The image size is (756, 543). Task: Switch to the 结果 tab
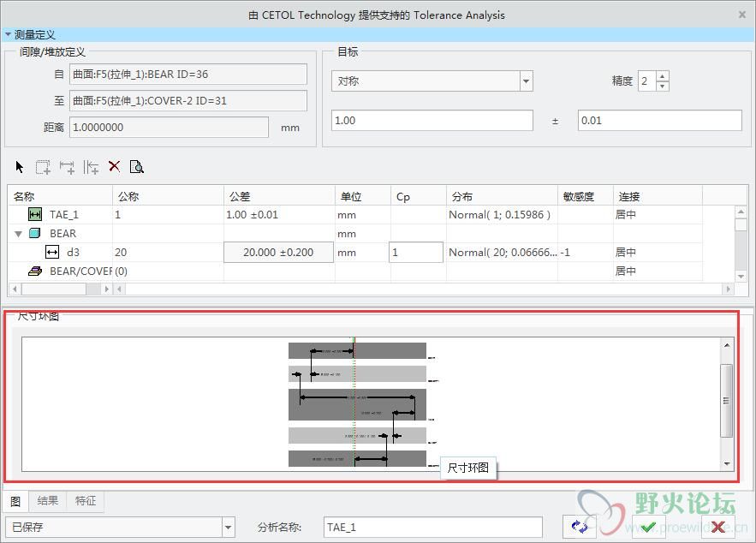[x=48, y=501]
